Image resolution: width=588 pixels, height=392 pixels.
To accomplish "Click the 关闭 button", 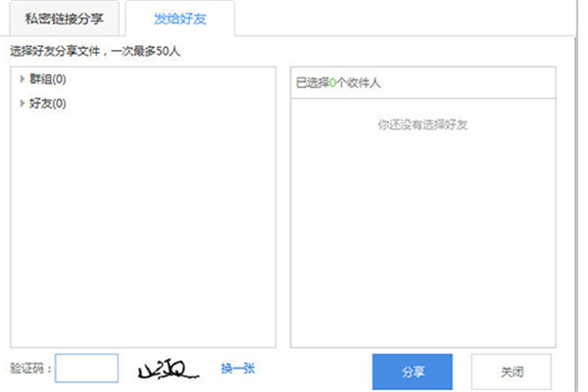I will 511,372.
